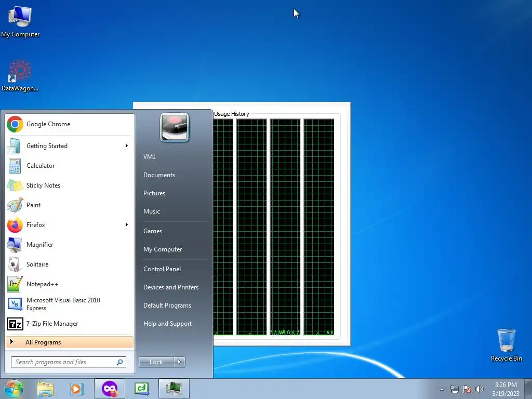Click the Lock button

tap(156, 362)
